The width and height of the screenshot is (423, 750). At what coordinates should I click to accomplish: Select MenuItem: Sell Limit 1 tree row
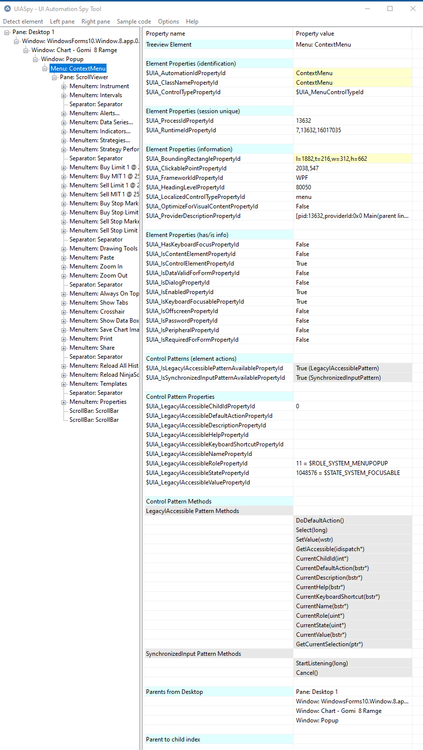click(x=104, y=185)
